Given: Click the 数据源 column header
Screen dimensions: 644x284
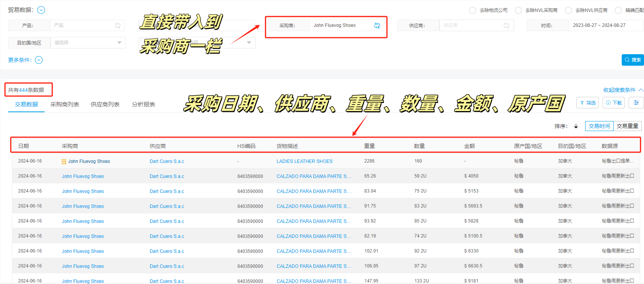Looking at the screenshot, I should 610,146.
